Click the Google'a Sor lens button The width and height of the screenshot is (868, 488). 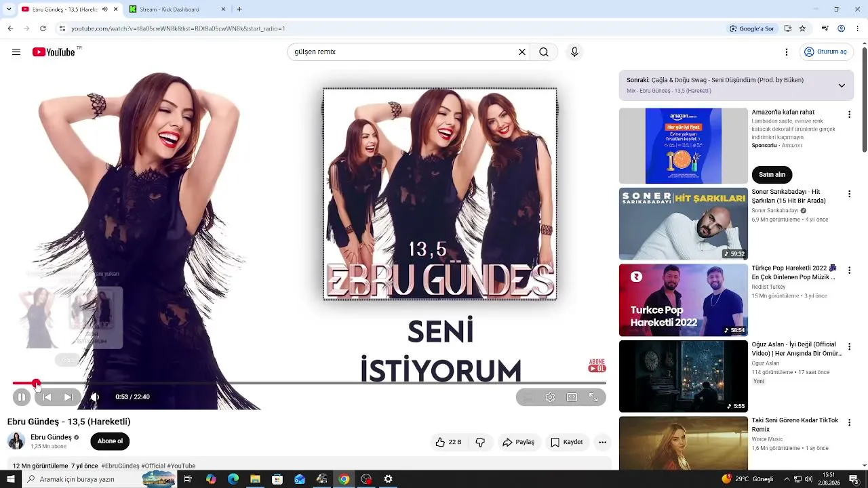coord(751,28)
